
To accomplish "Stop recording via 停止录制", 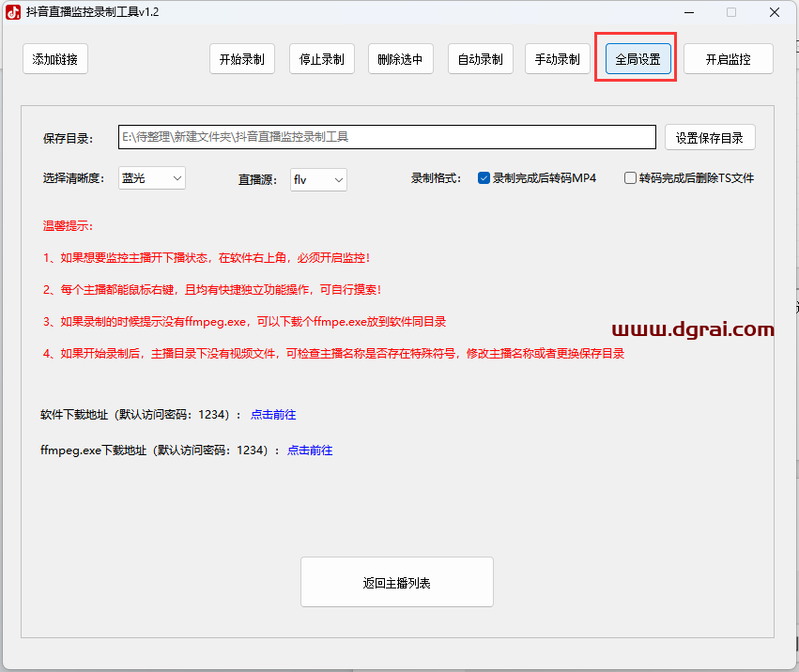I will (321, 59).
